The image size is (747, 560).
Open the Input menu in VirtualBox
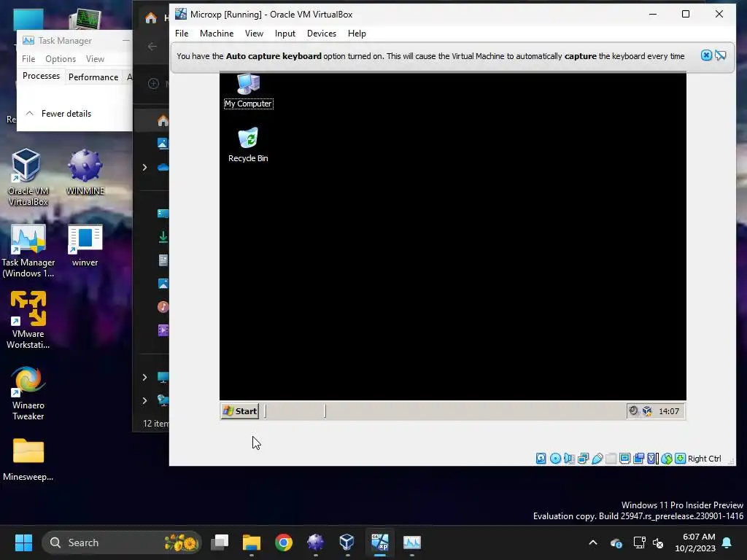(285, 34)
